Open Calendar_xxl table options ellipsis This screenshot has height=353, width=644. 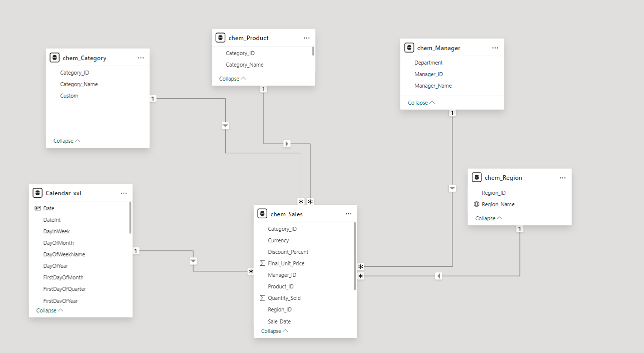124,193
